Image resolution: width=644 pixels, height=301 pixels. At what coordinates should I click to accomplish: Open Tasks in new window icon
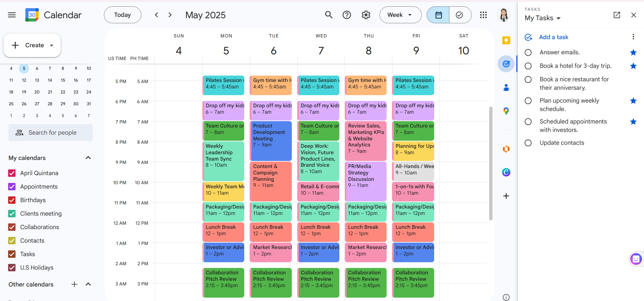tap(617, 15)
